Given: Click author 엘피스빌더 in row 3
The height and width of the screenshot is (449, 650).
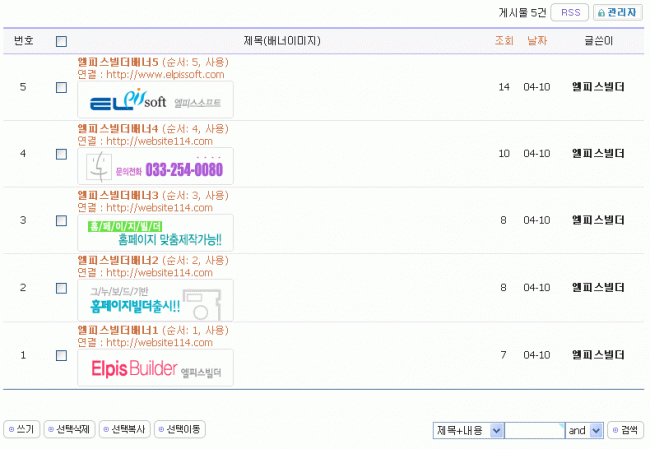Looking at the screenshot, I should click(598, 220).
